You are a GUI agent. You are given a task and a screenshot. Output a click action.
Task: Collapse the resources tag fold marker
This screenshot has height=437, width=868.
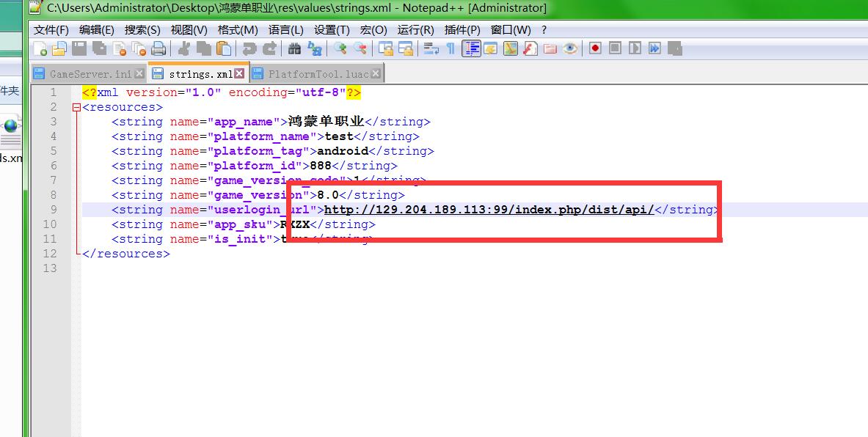pos(76,107)
